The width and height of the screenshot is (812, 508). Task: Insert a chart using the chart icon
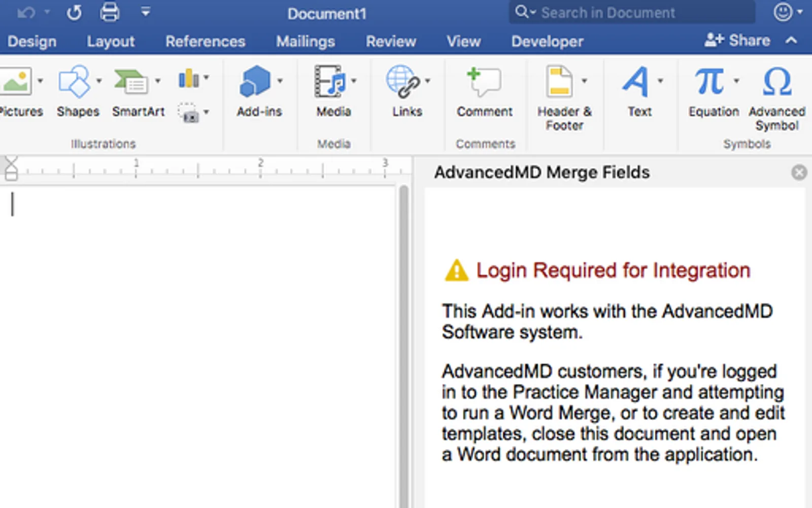click(189, 78)
